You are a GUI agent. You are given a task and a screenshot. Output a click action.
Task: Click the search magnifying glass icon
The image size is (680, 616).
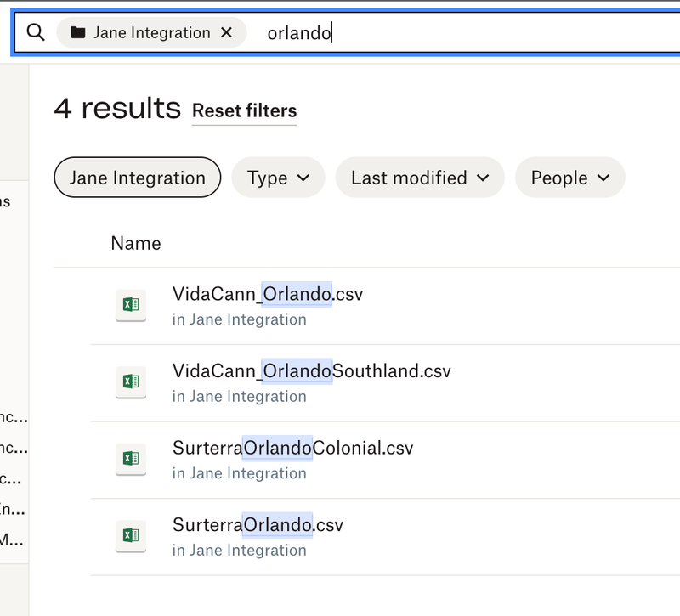[x=36, y=32]
